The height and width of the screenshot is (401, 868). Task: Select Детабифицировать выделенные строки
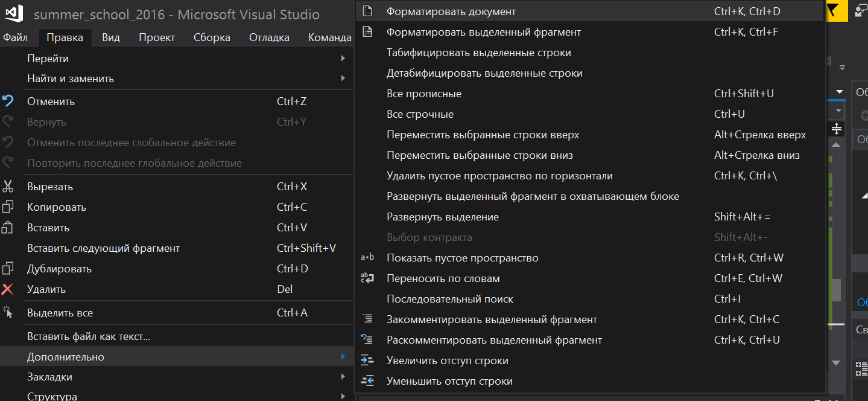click(x=589, y=73)
